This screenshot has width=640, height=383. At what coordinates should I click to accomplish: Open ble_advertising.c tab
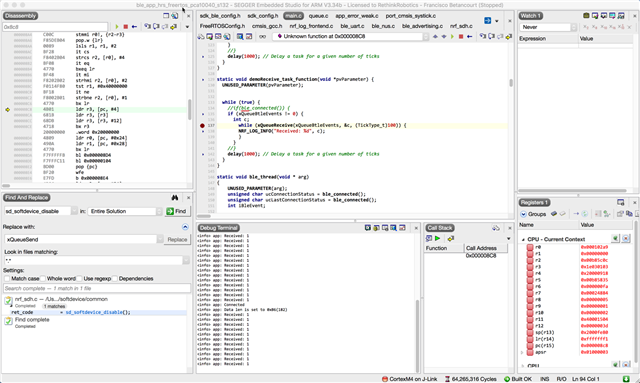click(422, 26)
